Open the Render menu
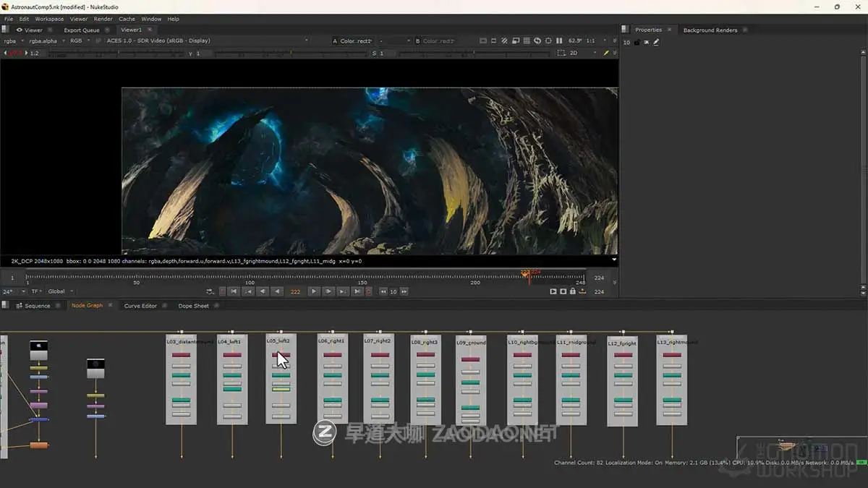The image size is (868, 488). pos(103,19)
